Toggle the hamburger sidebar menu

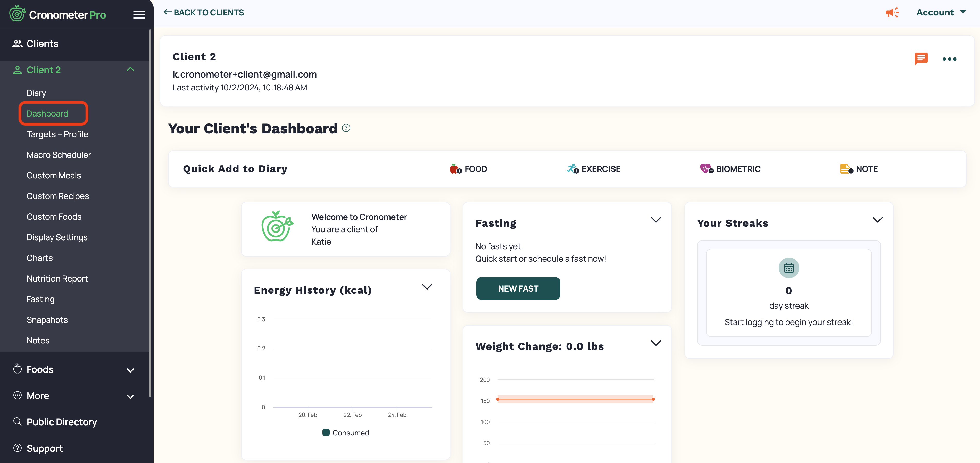(139, 14)
